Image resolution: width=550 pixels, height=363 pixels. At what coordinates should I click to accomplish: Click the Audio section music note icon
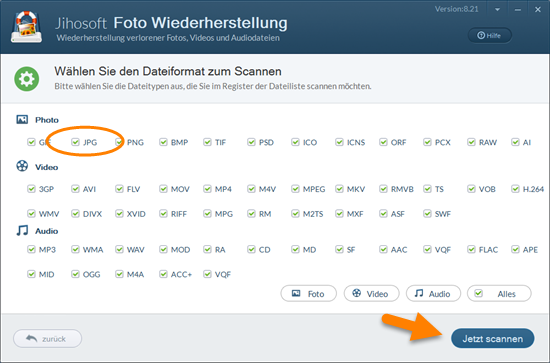tap(22, 230)
